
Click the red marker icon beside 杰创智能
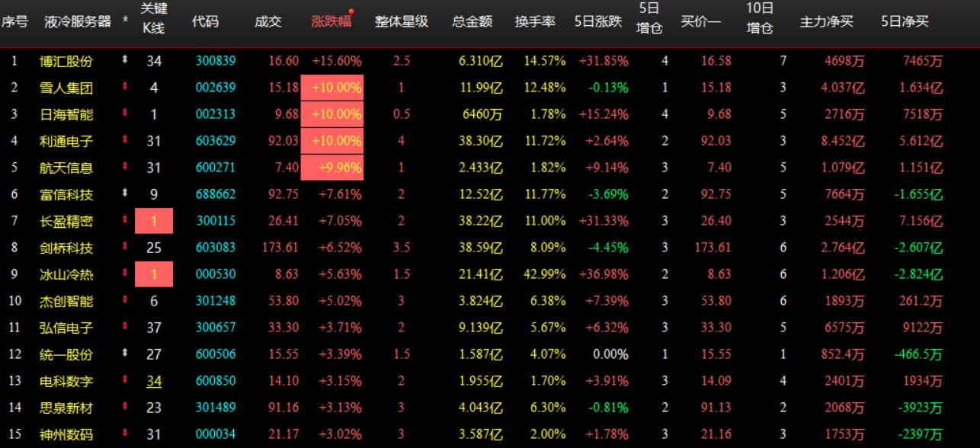pos(125,299)
